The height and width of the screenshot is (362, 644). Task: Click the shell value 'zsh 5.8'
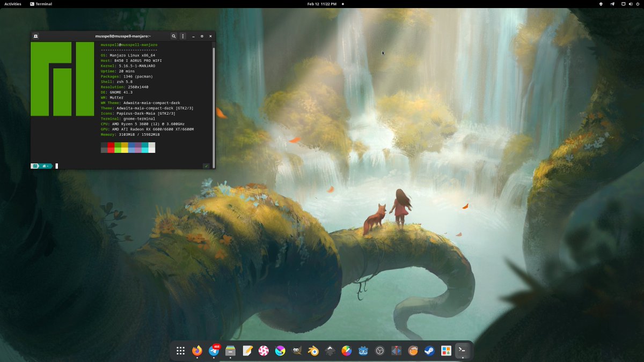(124, 82)
